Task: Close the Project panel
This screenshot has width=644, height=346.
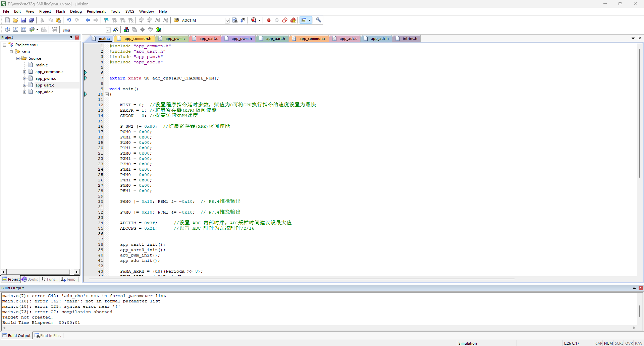Action: coord(77,38)
